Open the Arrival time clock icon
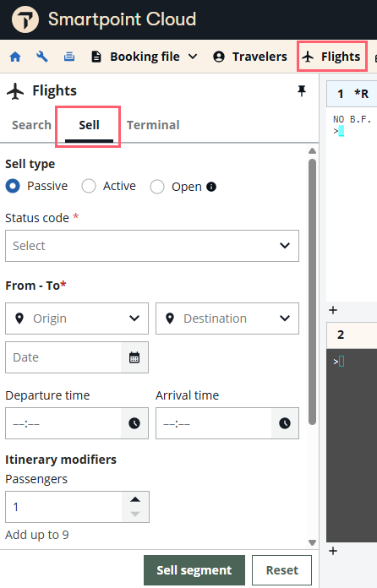Screen dimensions: 377x588 click(285, 423)
